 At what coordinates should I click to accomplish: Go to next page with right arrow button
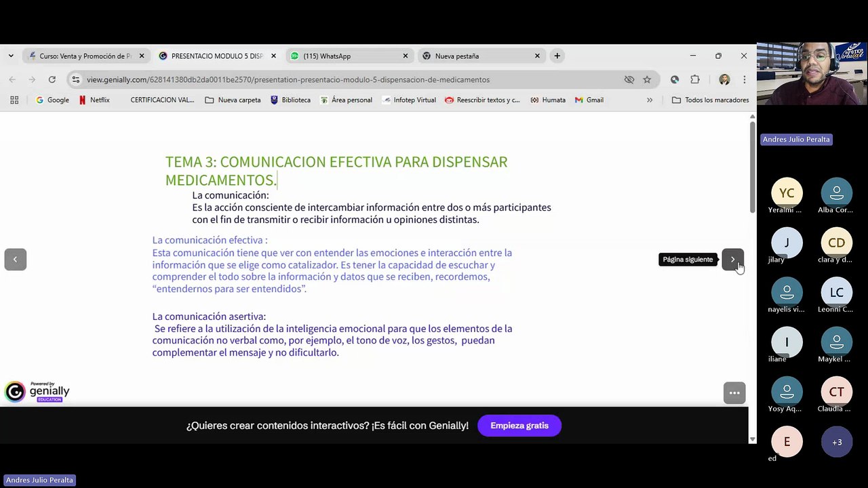coord(732,260)
